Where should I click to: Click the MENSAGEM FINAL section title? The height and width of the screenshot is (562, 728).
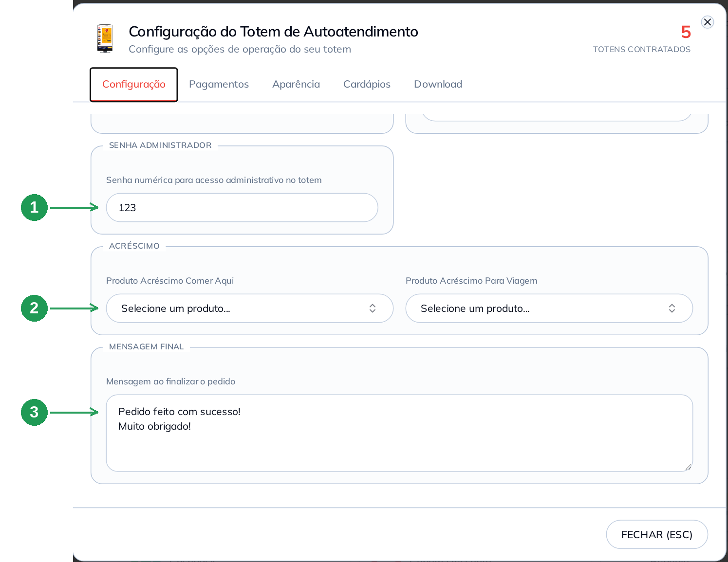coord(147,346)
